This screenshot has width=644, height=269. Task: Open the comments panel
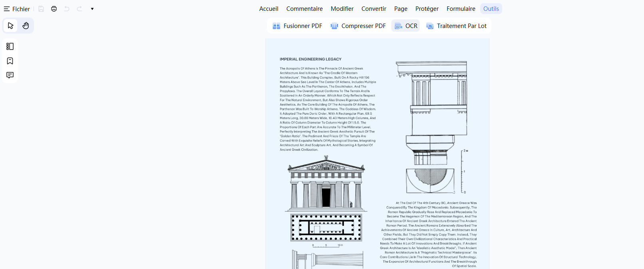pyautogui.click(x=10, y=75)
